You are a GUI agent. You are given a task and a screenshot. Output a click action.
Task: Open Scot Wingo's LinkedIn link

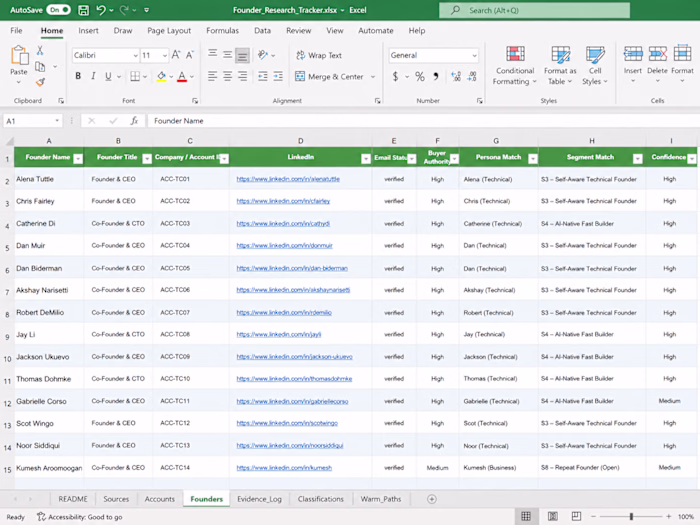click(x=287, y=423)
